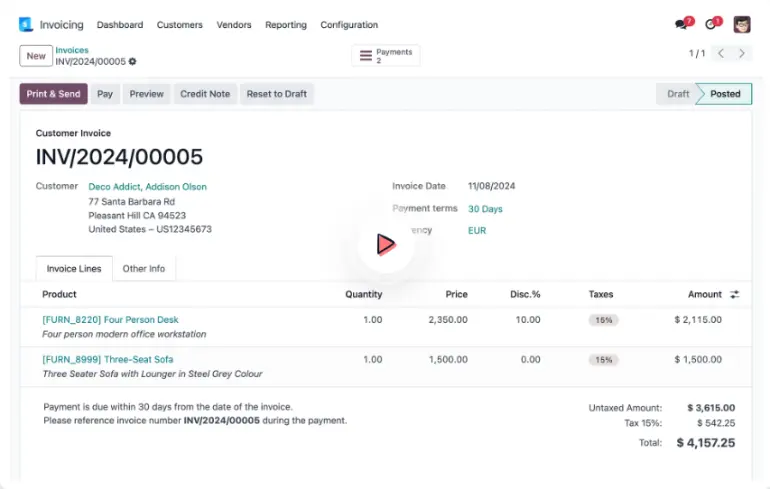Screen dimensions: 770x489
Task: Click the gear icon beside INV/2024/00005
Action: pyautogui.click(x=133, y=62)
